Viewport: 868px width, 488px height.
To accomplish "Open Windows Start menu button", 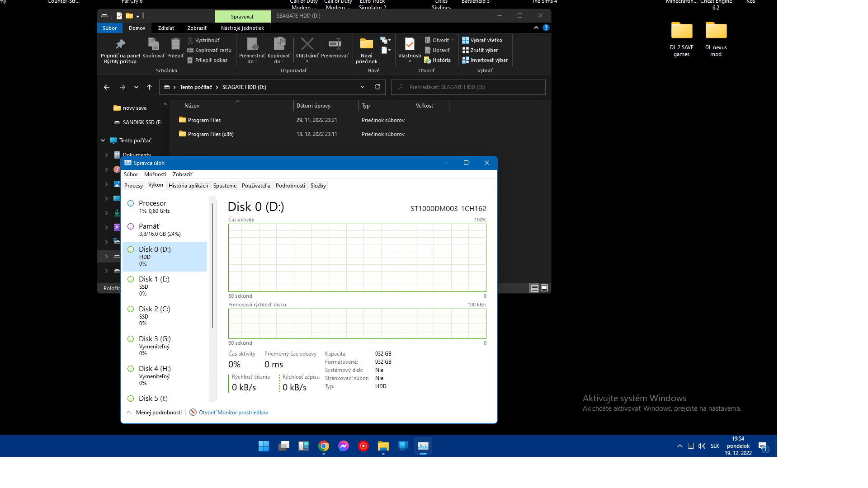I will [264, 446].
